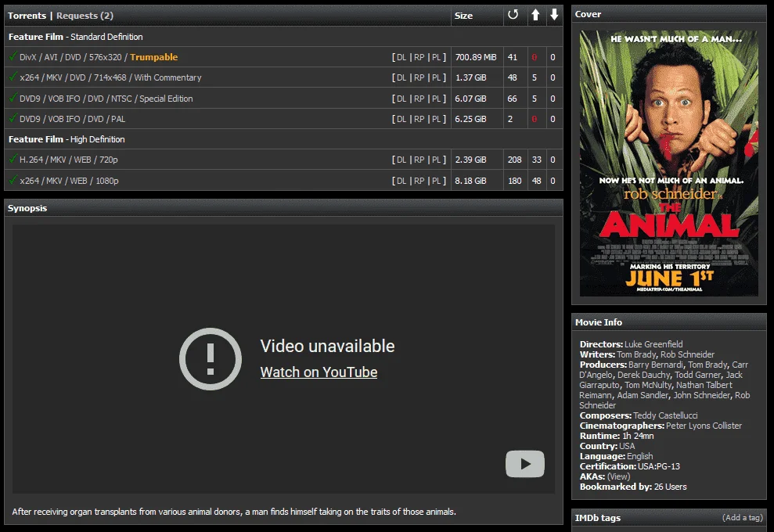Screen dimensions: 774x532
Task: Click PL on the 1.37 GiB x264 row
Action: (437, 77)
